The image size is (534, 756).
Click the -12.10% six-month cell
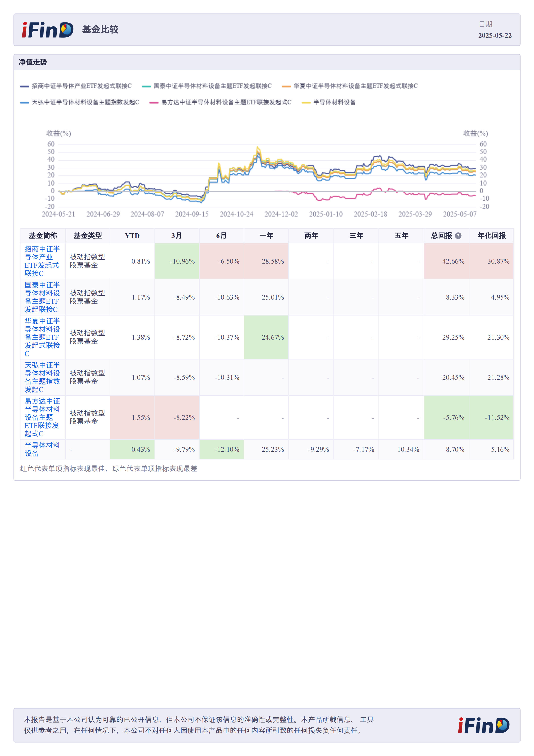point(222,449)
